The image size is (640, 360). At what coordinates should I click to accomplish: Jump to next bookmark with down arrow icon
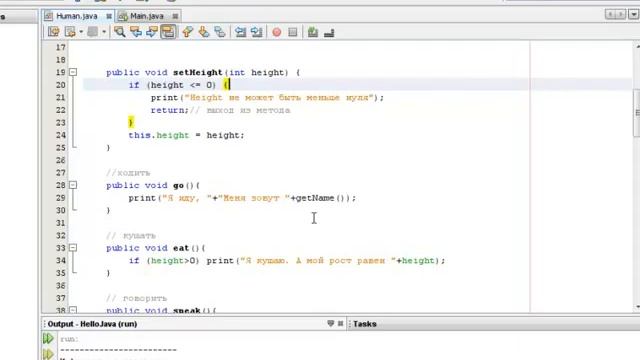[x=204, y=32]
